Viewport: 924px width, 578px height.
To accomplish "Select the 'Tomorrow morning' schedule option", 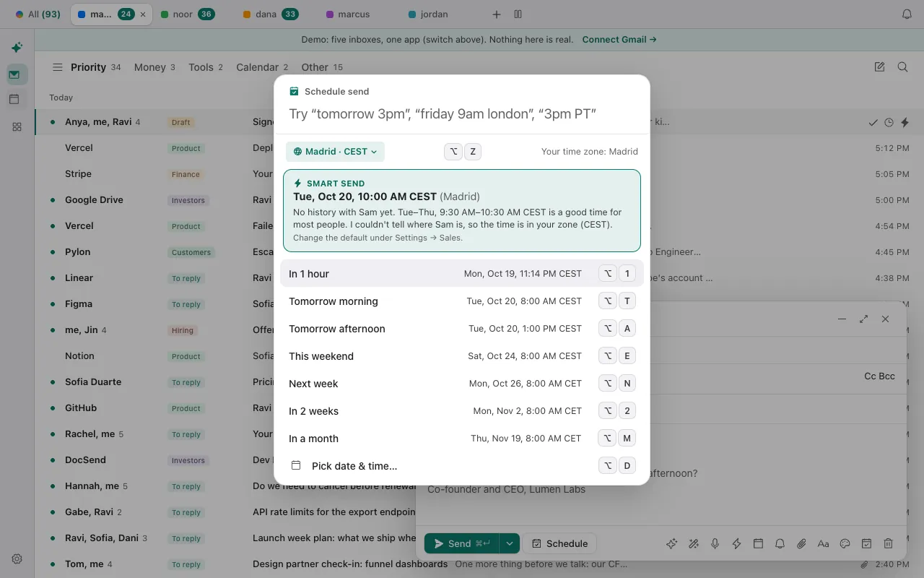I will [x=462, y=301].
